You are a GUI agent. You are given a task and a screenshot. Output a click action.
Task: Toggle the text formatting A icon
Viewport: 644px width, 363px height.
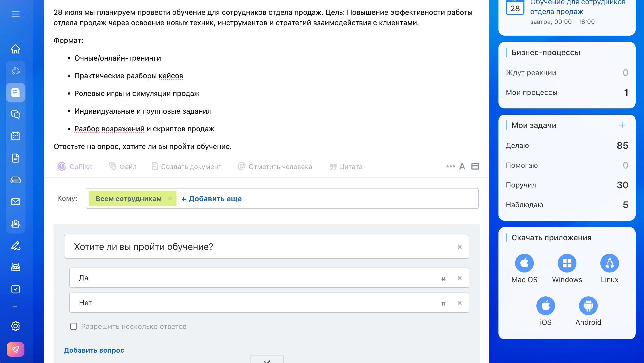(x=462, y=166)
